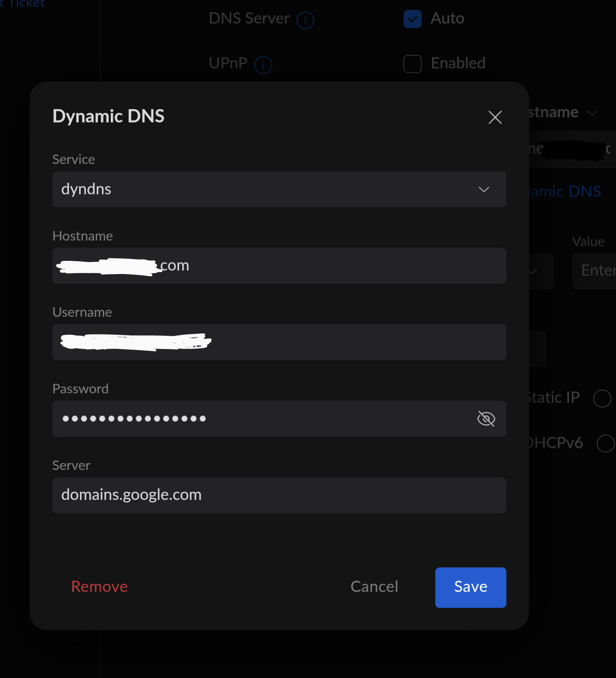The width and height of the screenshot is (616, 678).
Task: Save the Dynamic DNS settings
Action: (x=470, y=587)
